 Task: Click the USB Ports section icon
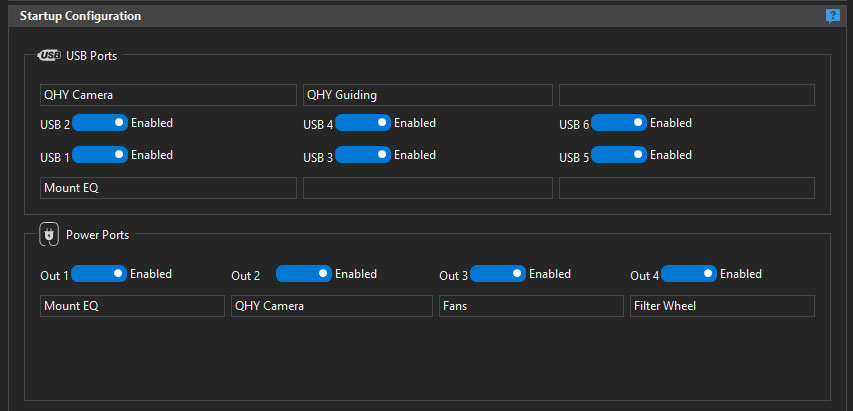click(x=49, y=55)
